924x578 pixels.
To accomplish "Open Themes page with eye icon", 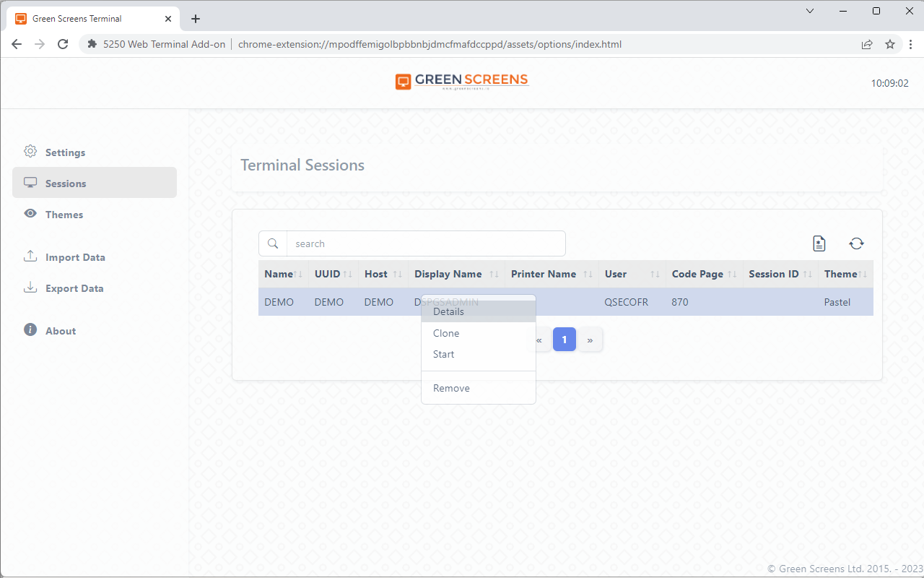I will (64, 215).
